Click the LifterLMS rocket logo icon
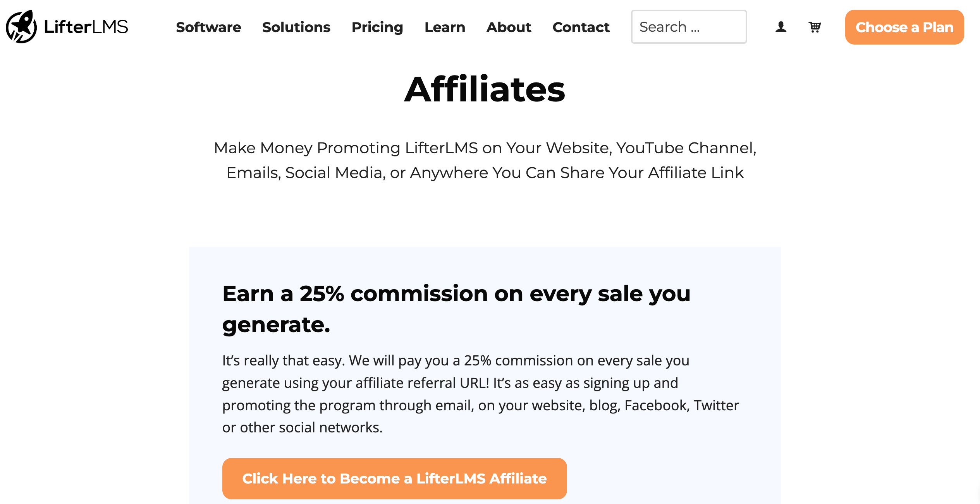This screenshot has width=980, height=504. 21,26
